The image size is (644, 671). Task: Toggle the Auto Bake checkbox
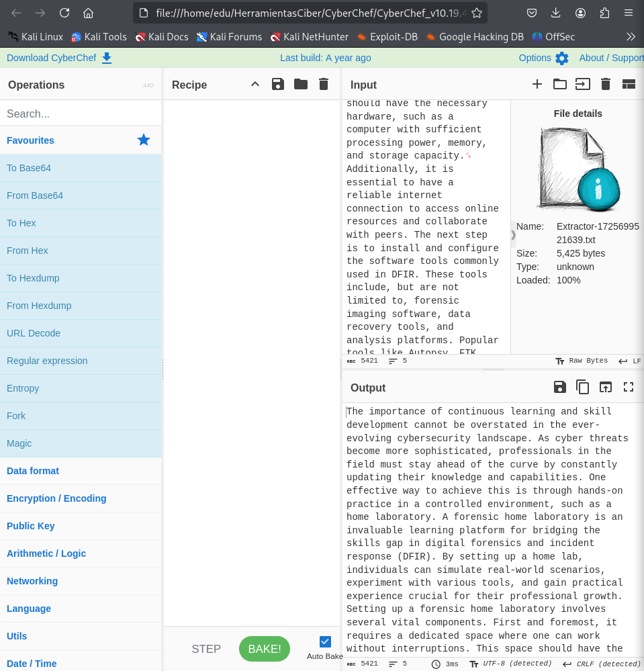coord(325,642)
